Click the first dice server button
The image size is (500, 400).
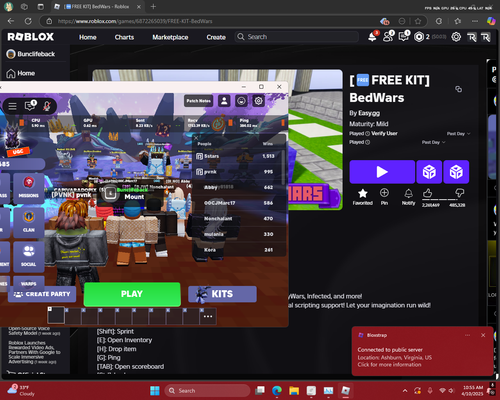point(429,172)
